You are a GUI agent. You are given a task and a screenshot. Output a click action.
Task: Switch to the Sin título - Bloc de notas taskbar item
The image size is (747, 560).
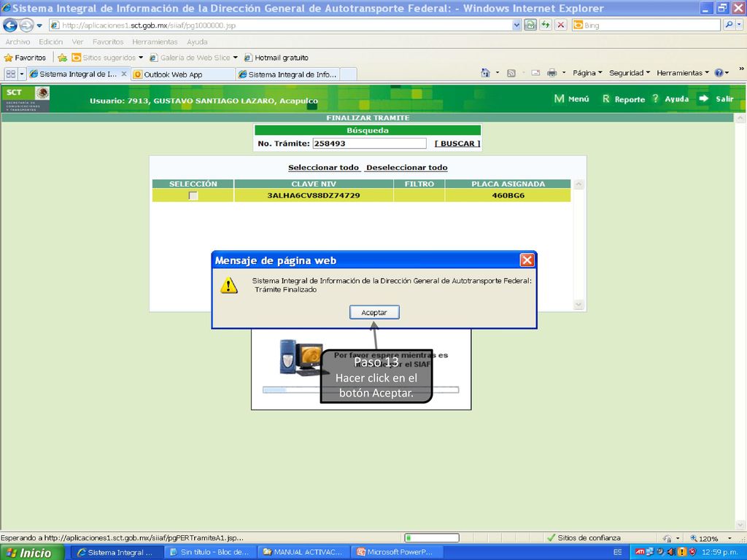211,553
